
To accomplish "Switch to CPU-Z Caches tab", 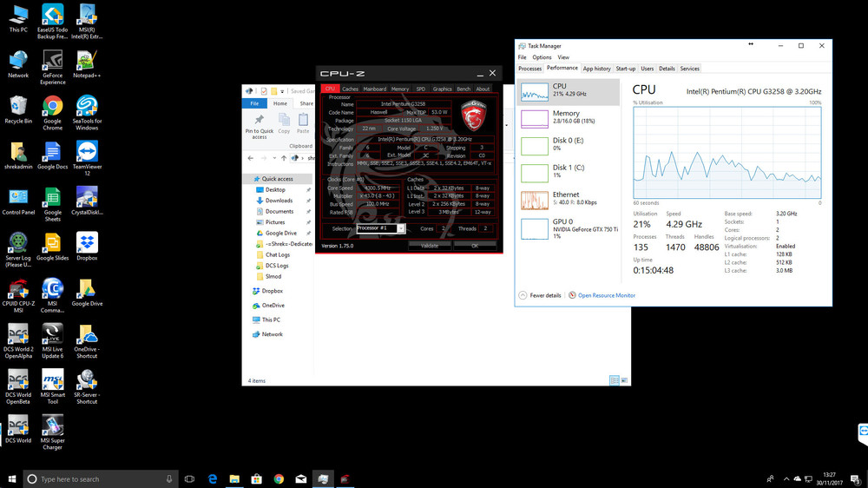I will tap(350, 89).
